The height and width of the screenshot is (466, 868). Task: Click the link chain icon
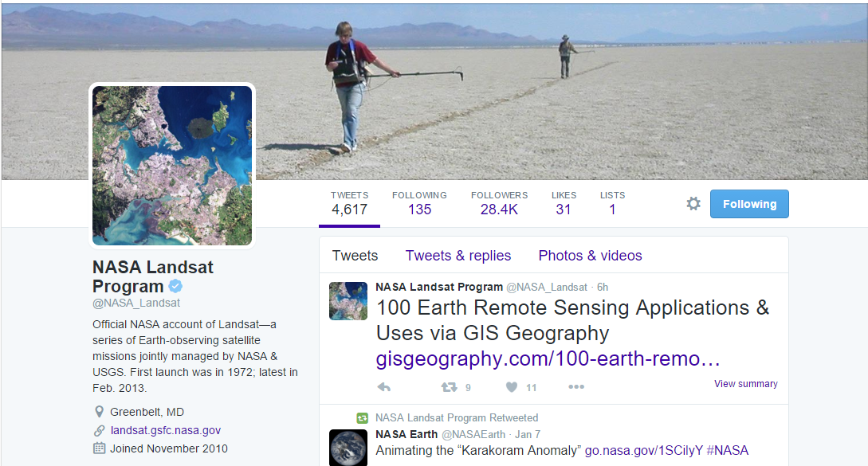point(99,431)
